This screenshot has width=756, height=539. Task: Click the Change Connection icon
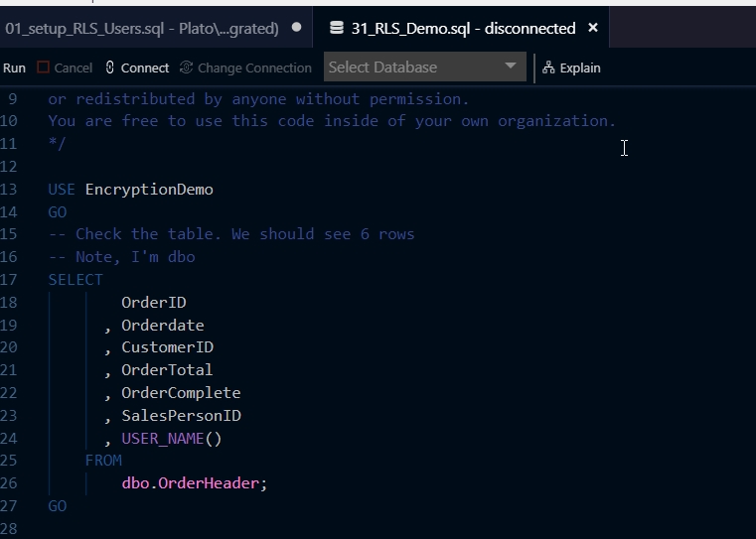pyautogui.click(x=187, y=67)
